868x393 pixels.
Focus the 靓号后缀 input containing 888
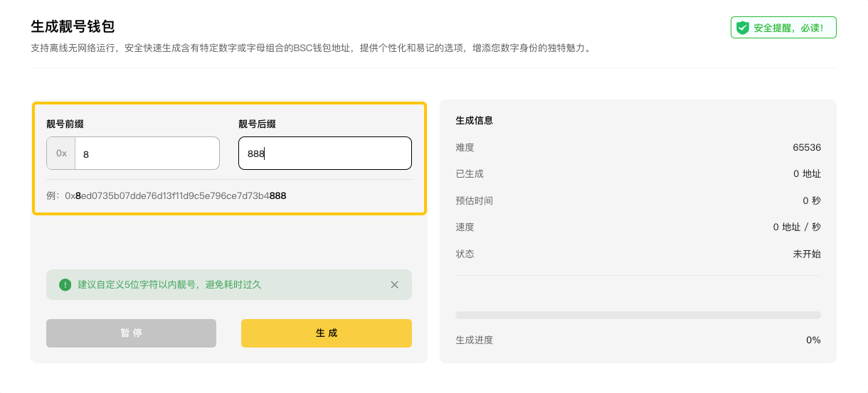(x=324, y=154)
